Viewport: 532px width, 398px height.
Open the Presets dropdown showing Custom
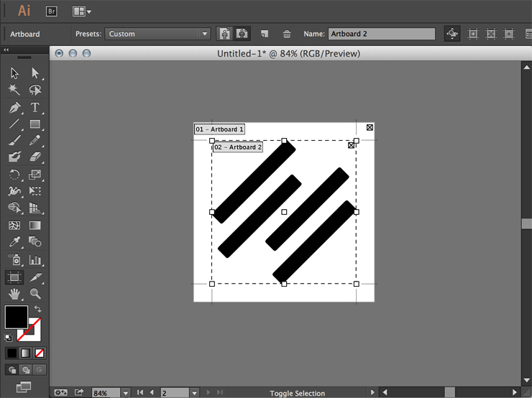[157, 34]
